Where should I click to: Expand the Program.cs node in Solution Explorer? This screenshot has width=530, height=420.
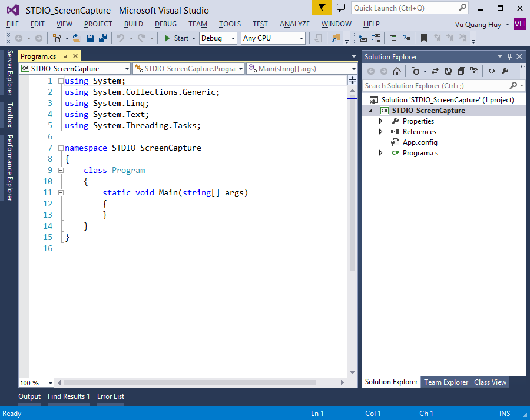pyautogui.click(x=380, y=153)
